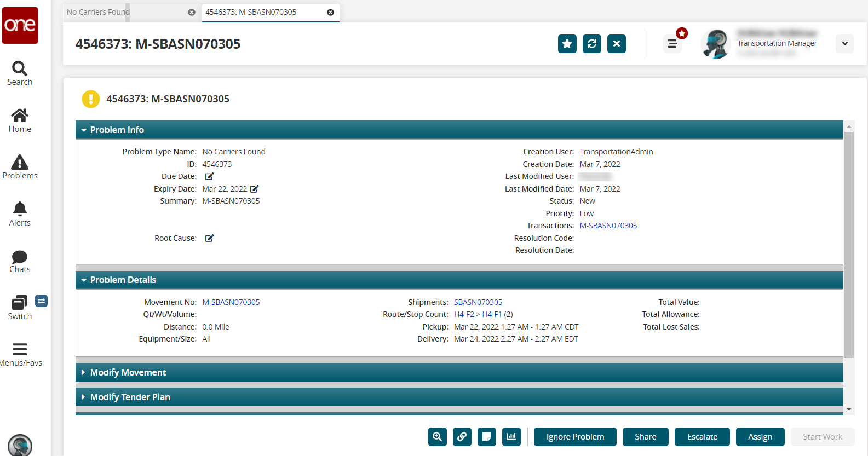Image resolution: width=868 pixels, height=456 pixels.
Task: Add page to favorites with star button
Action: (567, 44)
